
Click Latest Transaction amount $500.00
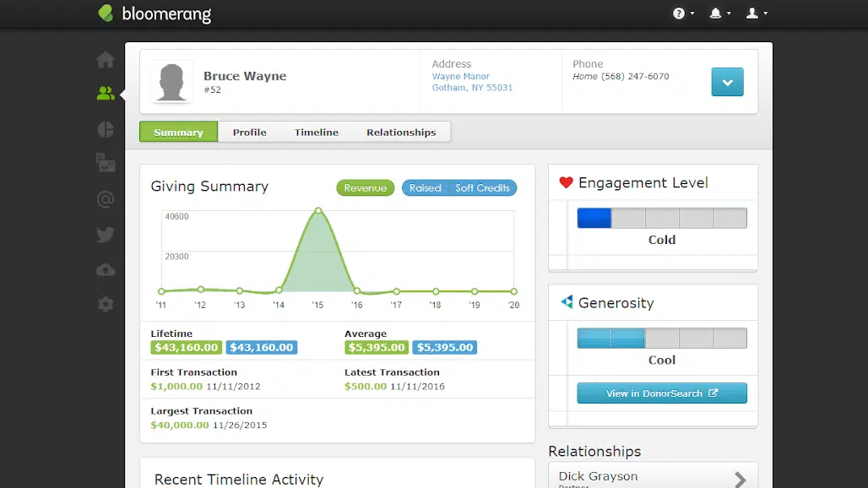[x=366, y=386]
